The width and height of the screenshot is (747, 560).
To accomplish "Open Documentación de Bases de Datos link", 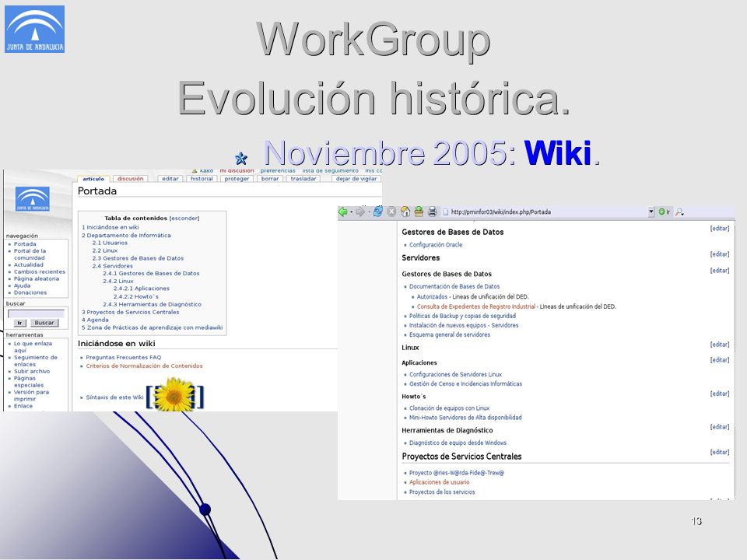I will [x=454, y=287].
